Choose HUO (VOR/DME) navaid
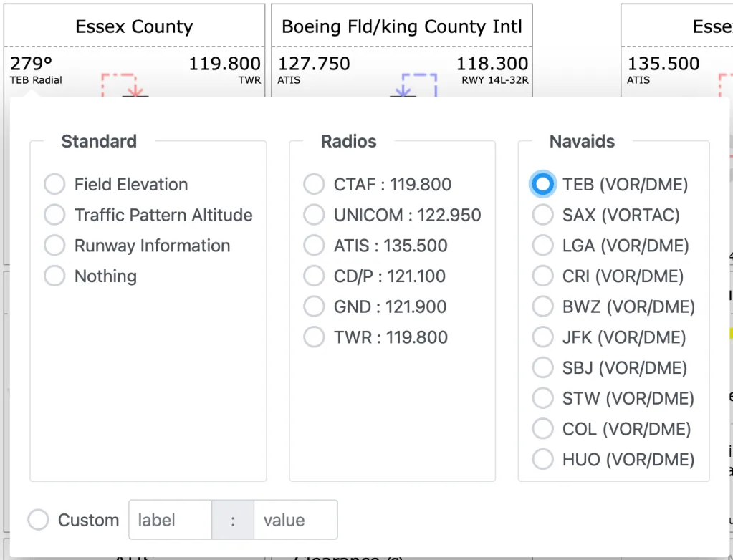 pos(543,460)
